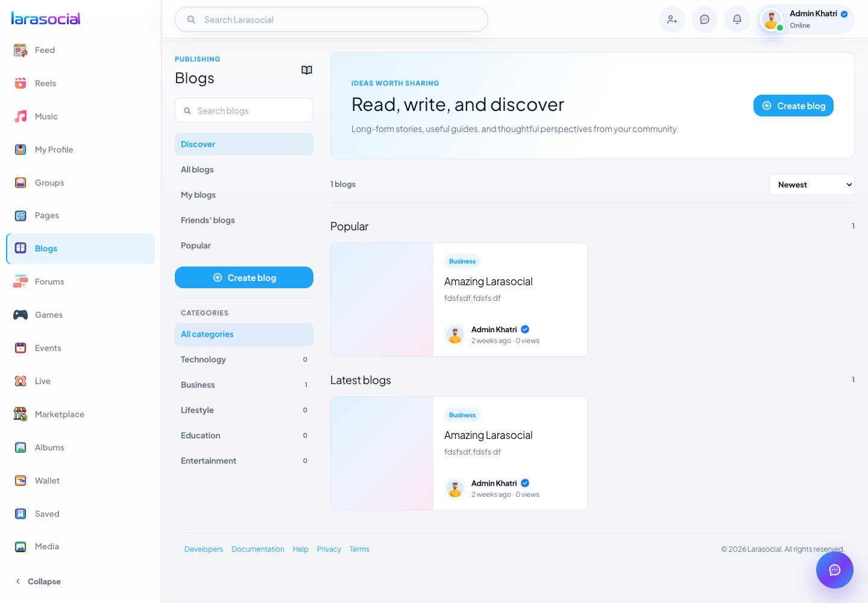Open the Documentation footer link

coord(258,549)
